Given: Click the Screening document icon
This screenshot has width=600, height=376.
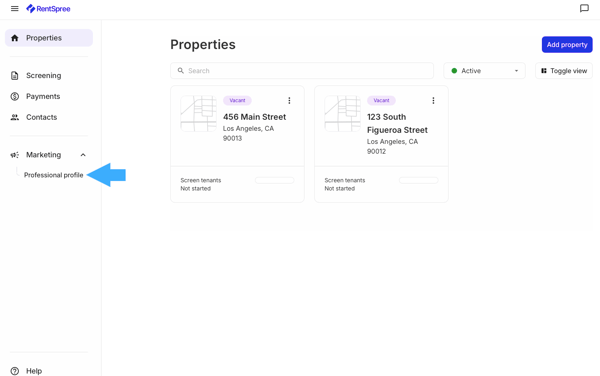Looking at the screenshot, I should 15,76.
